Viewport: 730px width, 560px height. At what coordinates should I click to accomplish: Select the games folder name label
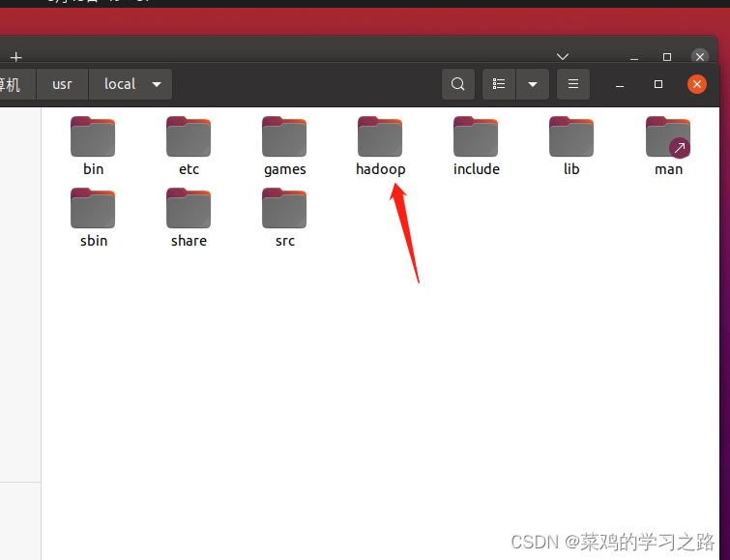click(x=285, y=169)
